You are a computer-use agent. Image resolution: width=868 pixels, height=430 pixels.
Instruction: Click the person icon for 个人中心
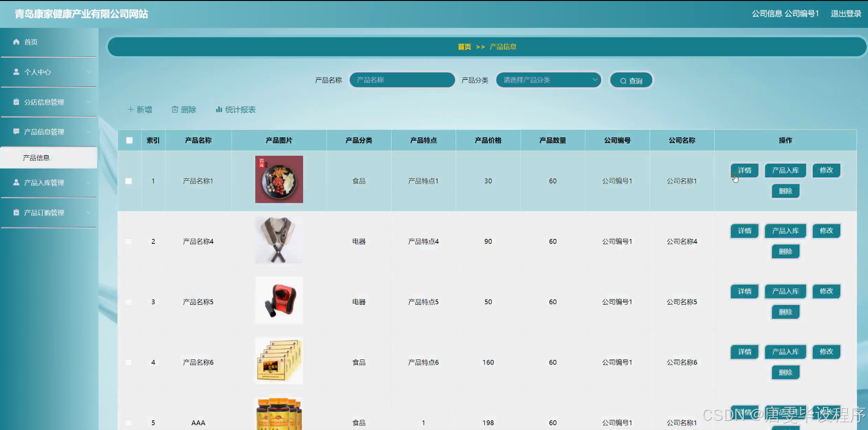[x=16, y=72]
